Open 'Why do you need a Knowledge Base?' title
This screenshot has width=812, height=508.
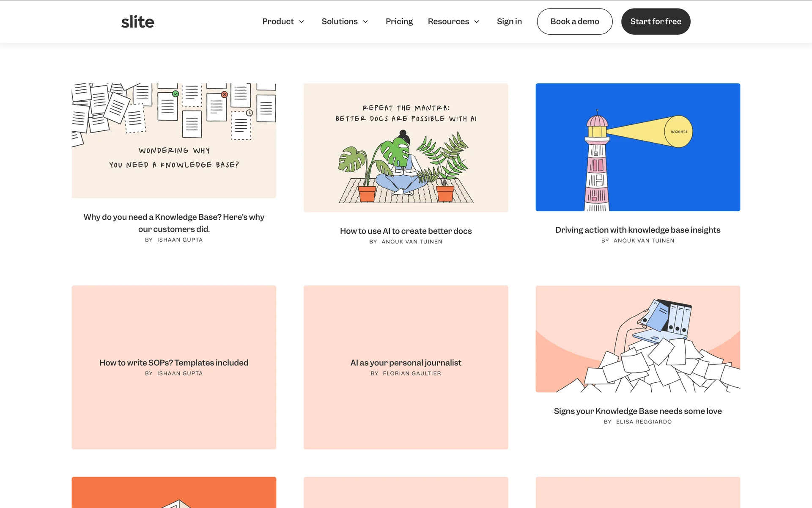coord(174,223)
